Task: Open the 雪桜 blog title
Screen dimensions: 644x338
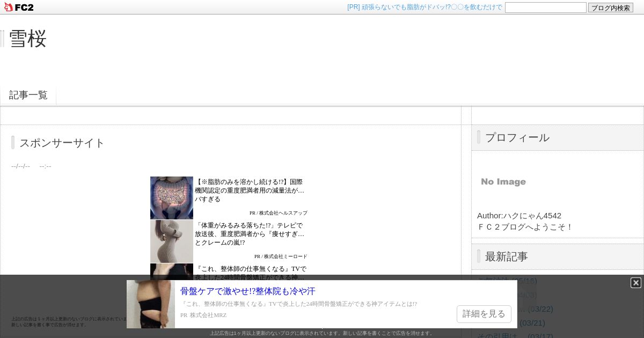Action: click(x=28, y=39)
